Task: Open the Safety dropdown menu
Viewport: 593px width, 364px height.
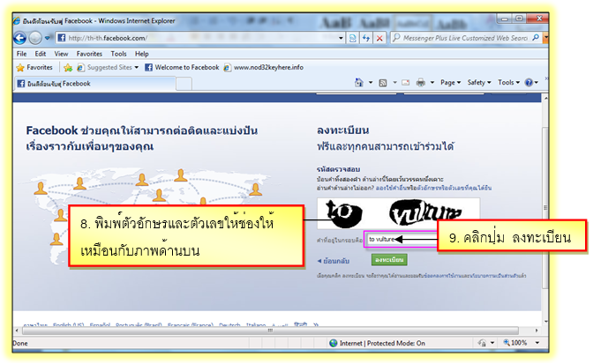Action: [x=479, y=82]
